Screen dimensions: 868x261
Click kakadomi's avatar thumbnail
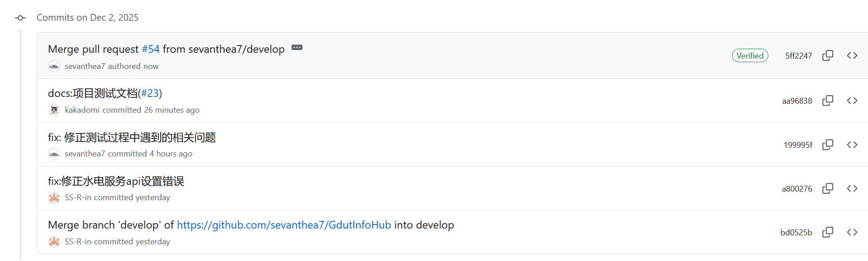pyautogui.click(x=54, y=110)
